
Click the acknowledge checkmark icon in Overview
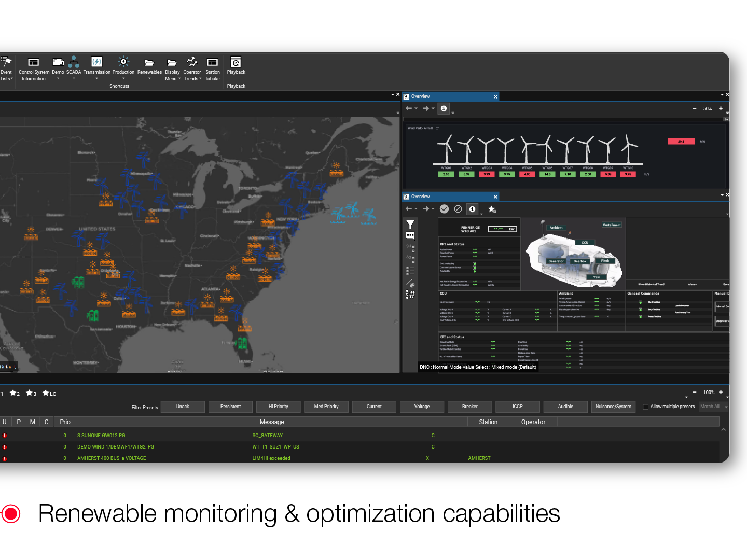tap(444, 209)
